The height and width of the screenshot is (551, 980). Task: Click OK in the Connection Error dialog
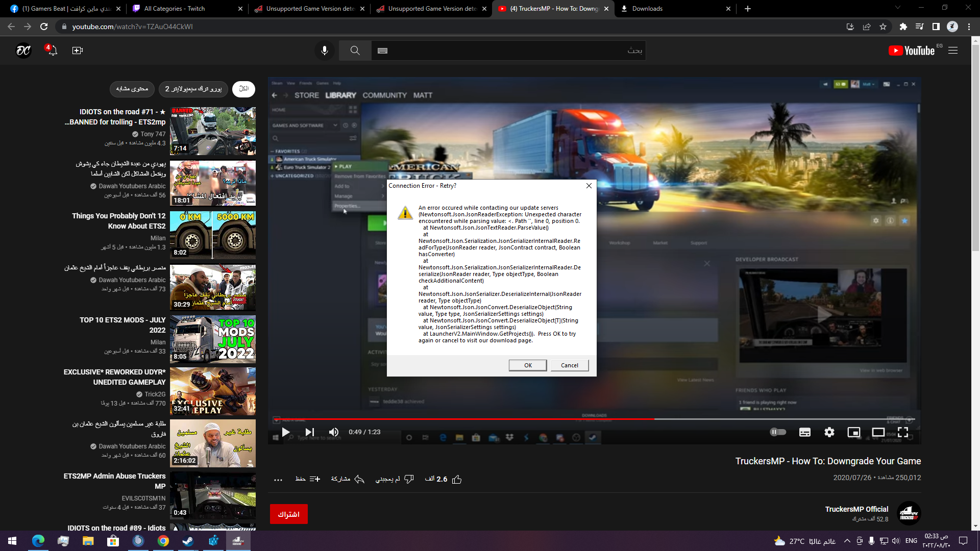pos(528,365)
